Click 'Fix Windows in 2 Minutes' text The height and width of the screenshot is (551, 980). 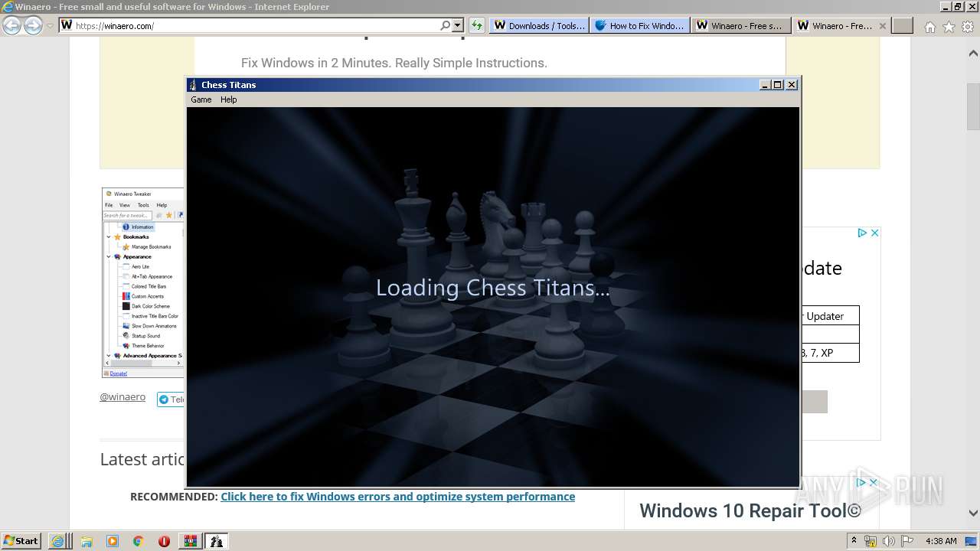[394, 63]
